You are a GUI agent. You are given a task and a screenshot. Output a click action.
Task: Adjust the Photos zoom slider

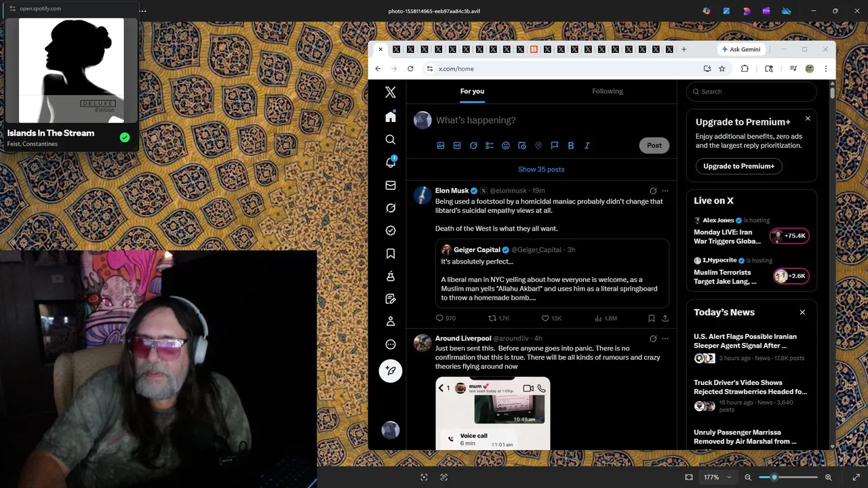click(x=789, y=477)
